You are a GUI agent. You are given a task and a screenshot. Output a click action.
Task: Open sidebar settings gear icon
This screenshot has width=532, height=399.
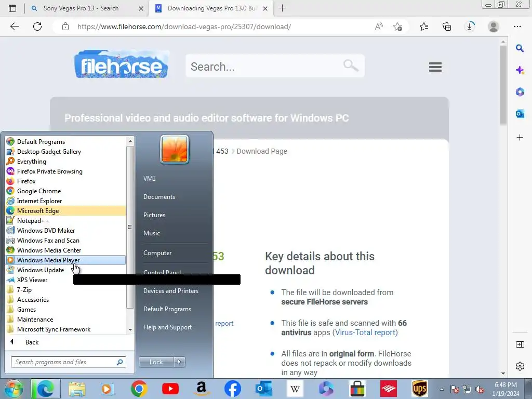[x=520, y=366]
